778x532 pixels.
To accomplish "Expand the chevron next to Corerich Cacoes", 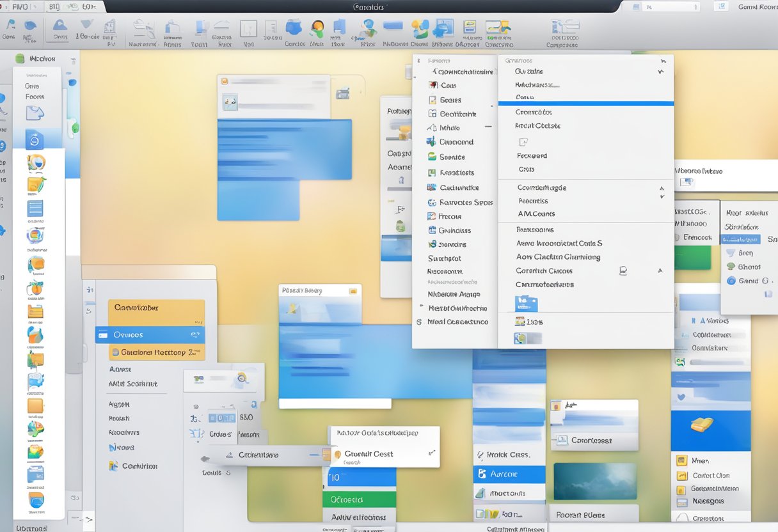I will [660, 270].
